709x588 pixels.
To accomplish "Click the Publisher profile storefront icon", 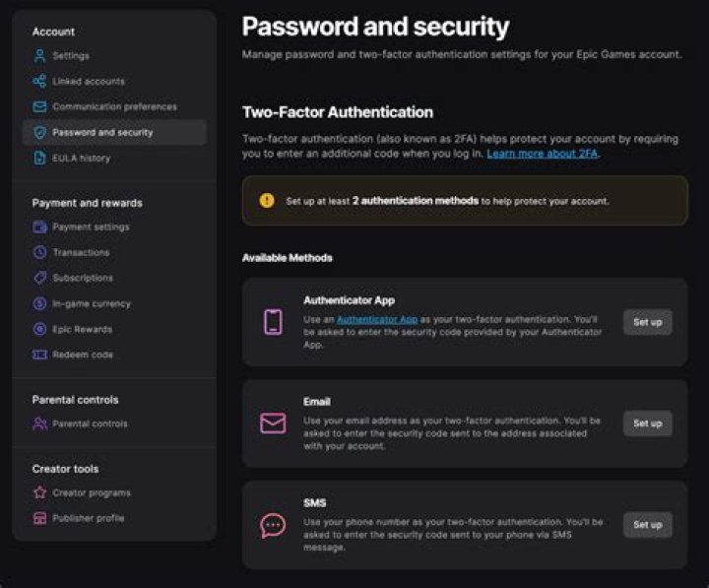I will (39, 519).
